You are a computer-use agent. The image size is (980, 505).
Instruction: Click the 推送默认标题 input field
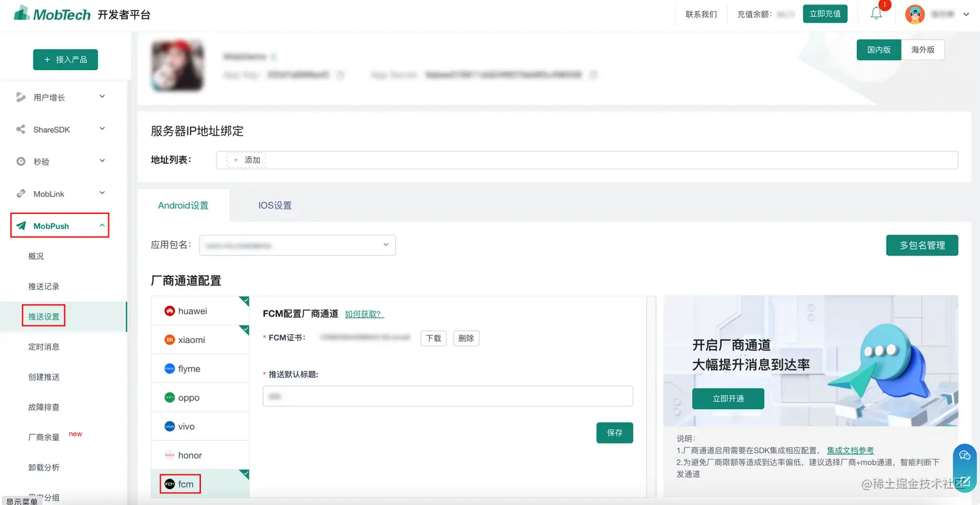(x=447, y=395)
